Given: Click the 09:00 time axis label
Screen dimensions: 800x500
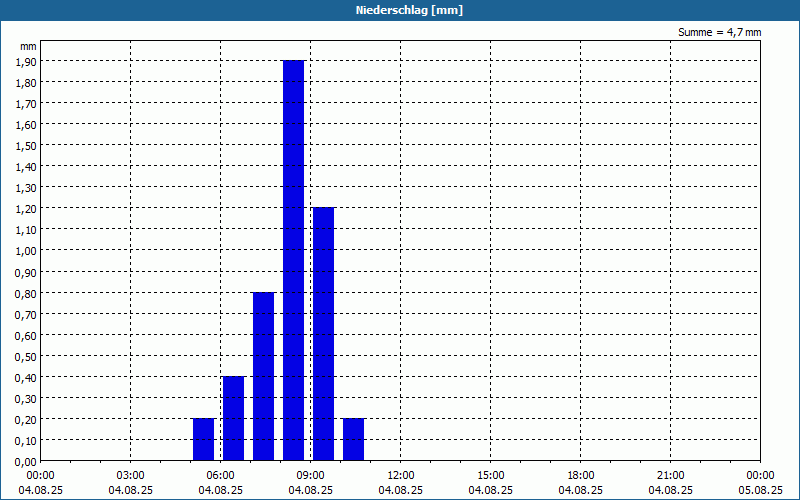Looking at the screenshot, I should pos(310,475).
